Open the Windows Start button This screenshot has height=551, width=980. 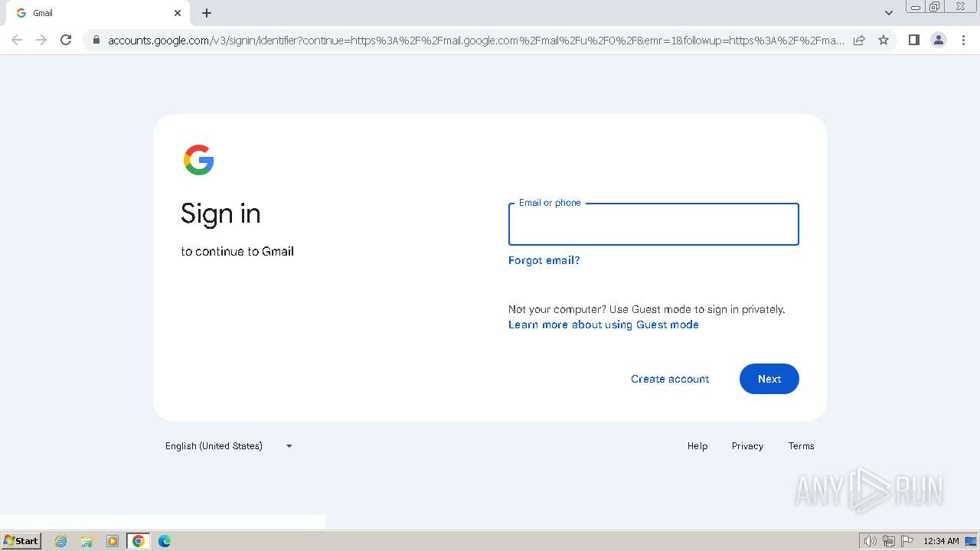pyautogui.click(x=21, y=541)
